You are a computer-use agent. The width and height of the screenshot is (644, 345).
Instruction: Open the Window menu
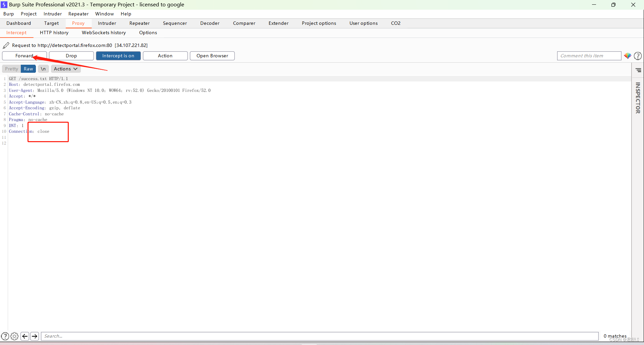click(x=104, y=14)
